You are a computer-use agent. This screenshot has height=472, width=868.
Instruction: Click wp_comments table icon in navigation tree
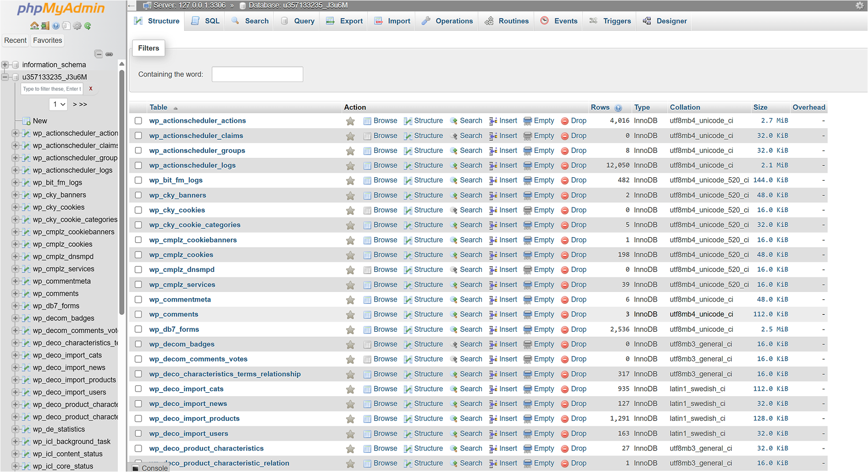(26, 294)
